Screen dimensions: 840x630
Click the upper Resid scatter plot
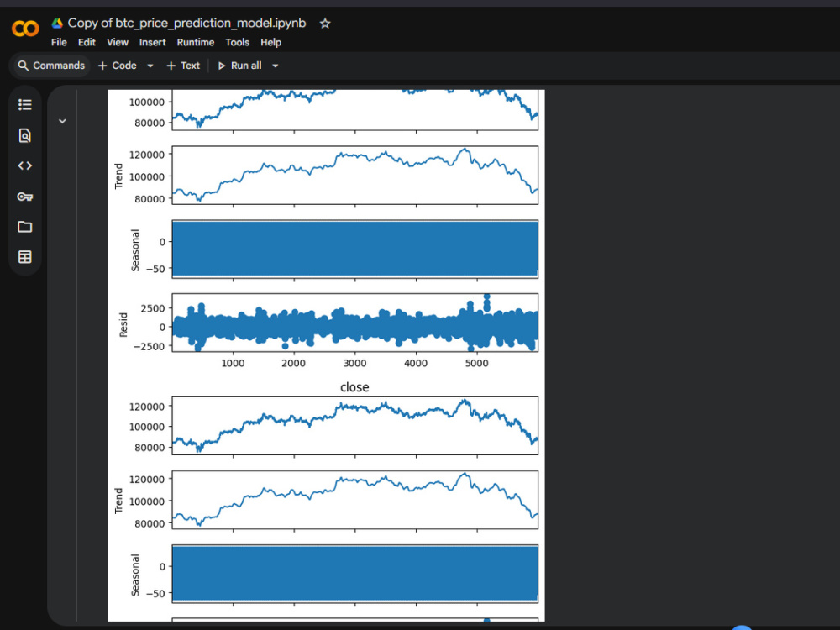point(354,323)
